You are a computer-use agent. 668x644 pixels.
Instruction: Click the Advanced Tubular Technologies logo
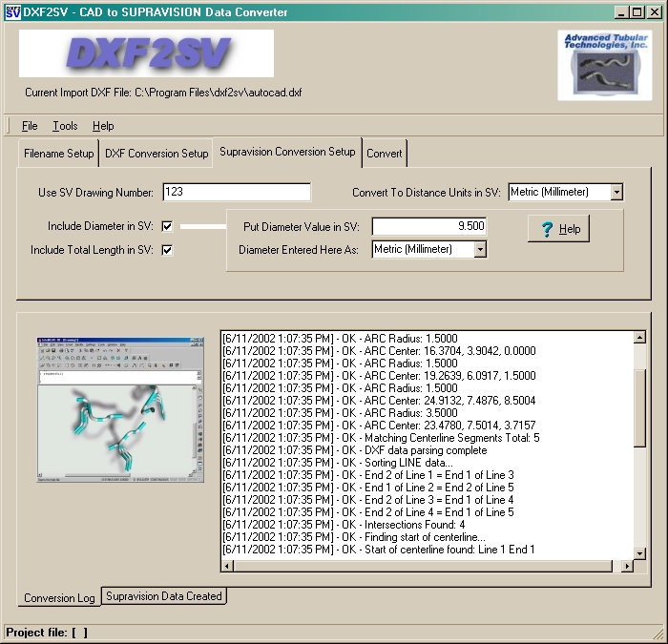click(x=604, y=64)
